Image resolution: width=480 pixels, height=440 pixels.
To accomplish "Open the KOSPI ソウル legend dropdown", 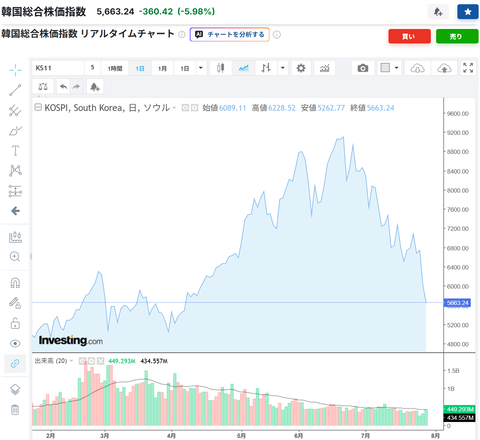I will click(x=174, y=108).
